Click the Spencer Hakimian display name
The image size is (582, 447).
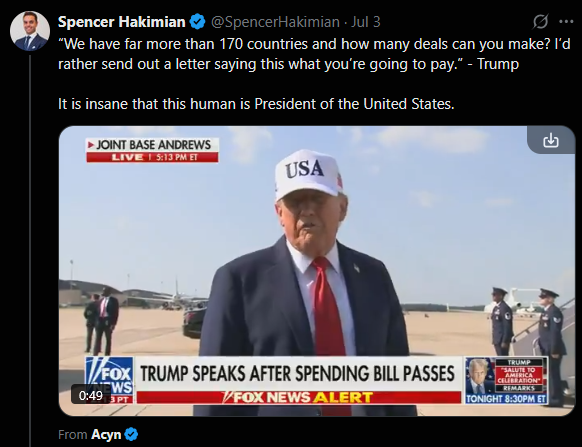tap(122, 22)
